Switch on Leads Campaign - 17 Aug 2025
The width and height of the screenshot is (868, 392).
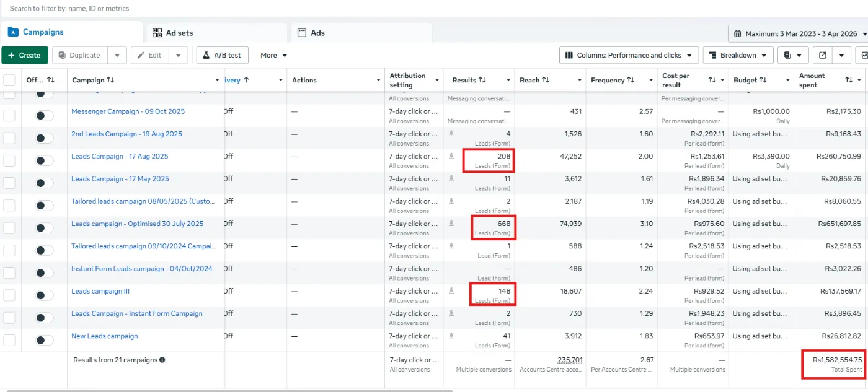[44, 160]
